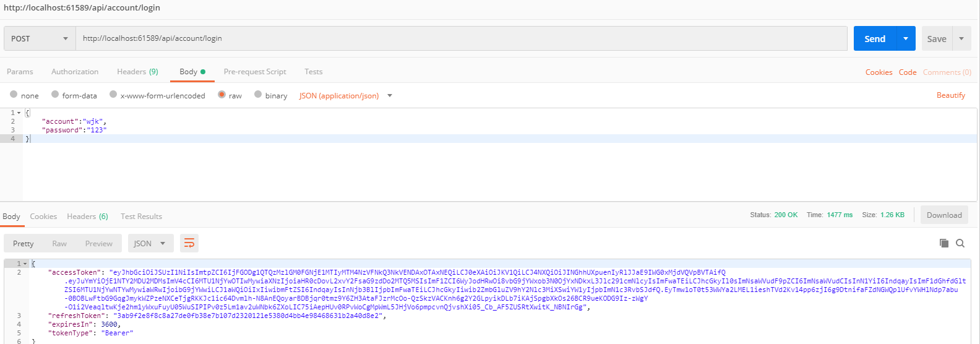Click the "tokenType": "Bearer" line
The image size is (980, 344).
pos(90,333)
